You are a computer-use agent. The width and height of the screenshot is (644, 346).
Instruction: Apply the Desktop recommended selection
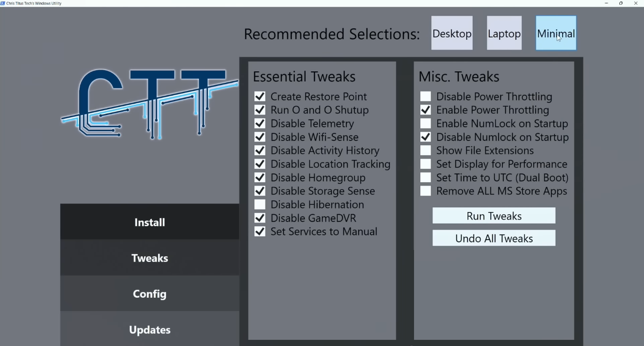[x=452, y=33]
